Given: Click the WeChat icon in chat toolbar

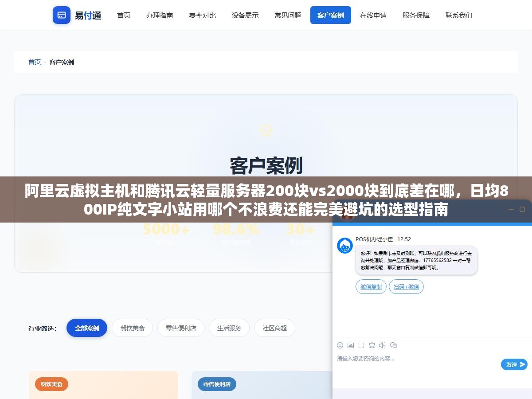Looking at the screenshot, I should [x=394, y=345].
